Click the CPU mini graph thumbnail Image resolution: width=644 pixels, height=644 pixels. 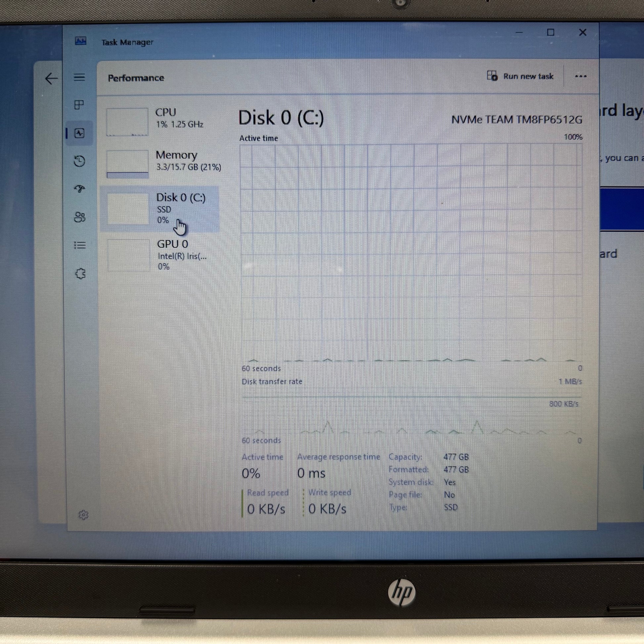[127, 122]
